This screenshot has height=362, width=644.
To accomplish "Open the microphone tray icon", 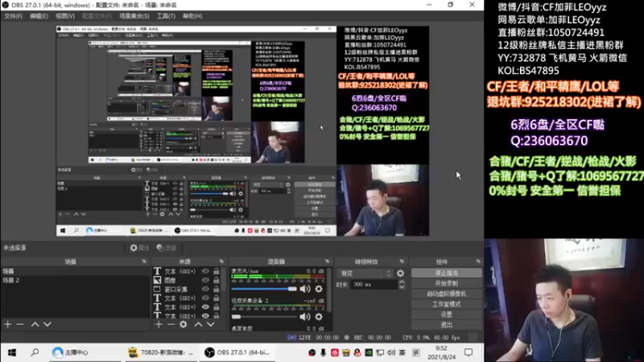I will pos(324,352).
